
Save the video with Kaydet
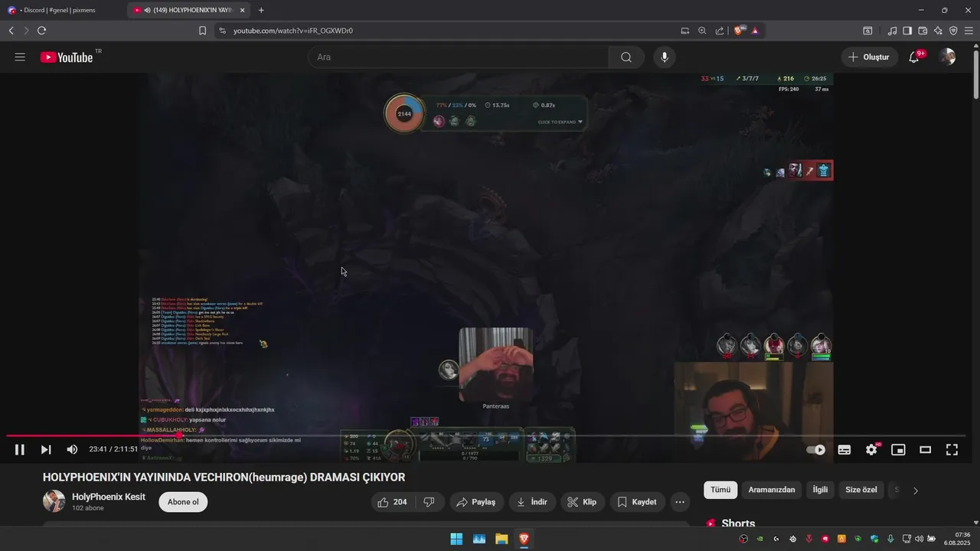click(637, 502)
